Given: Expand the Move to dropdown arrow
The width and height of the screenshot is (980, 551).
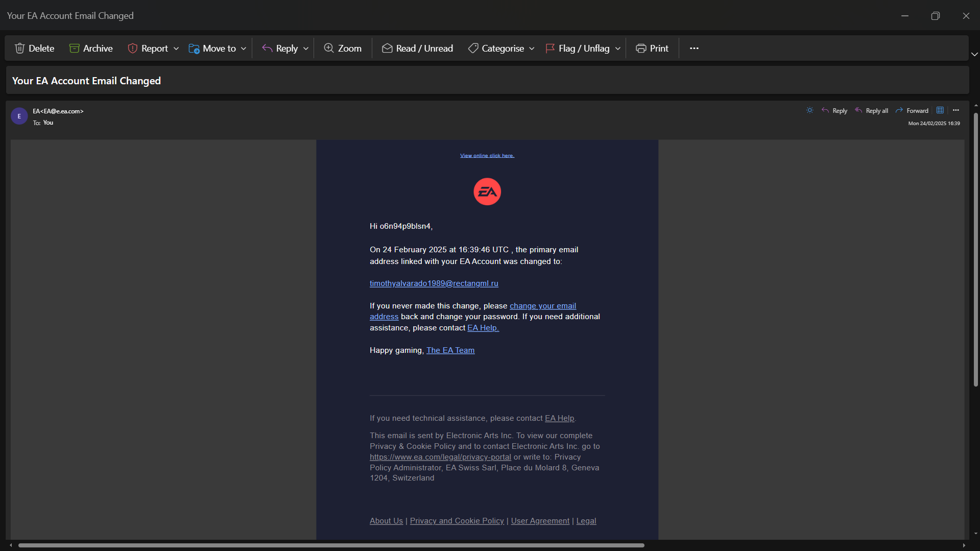Looking at the screenshot, I should point(244,49).
